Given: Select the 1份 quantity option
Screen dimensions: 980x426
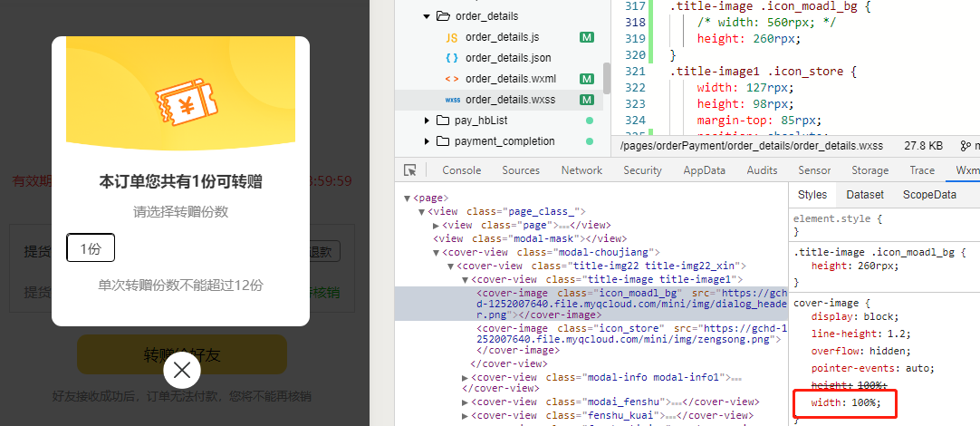Looking at the screenshot, I should (x=91, y=248).
